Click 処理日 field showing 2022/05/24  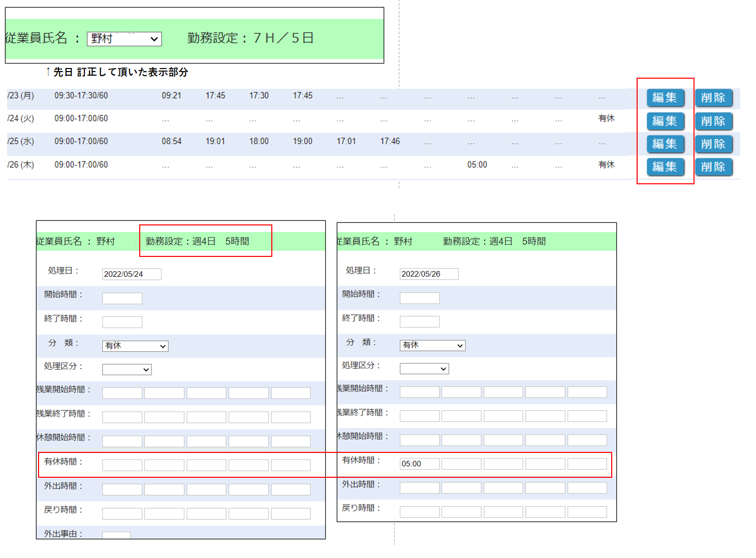click(x=132, y=274)
